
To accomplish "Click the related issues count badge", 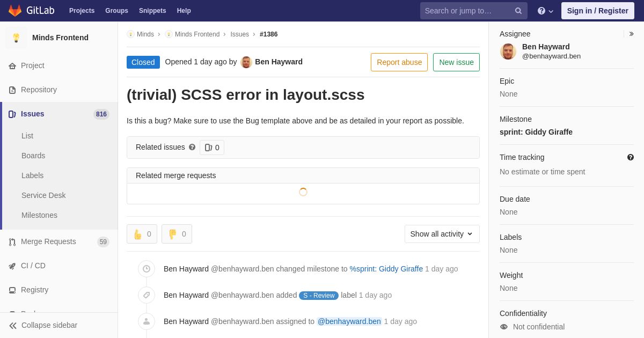I will (x=212, y=148).
